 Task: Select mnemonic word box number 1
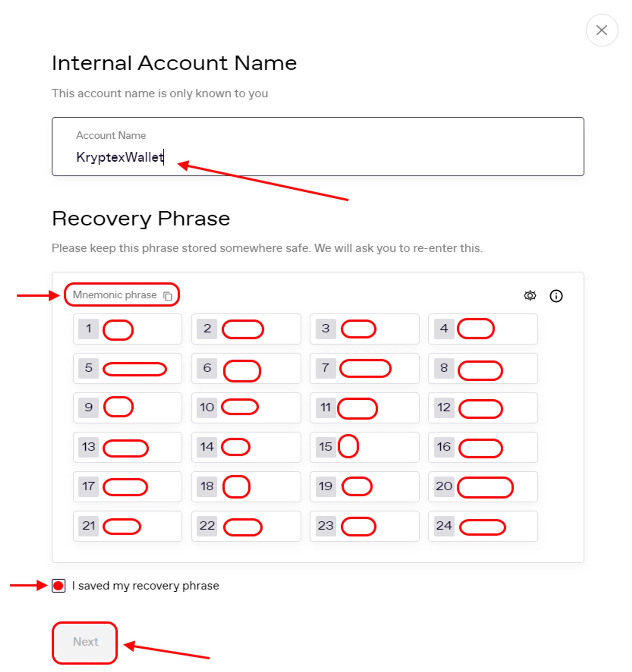click(x=127, y=329)
